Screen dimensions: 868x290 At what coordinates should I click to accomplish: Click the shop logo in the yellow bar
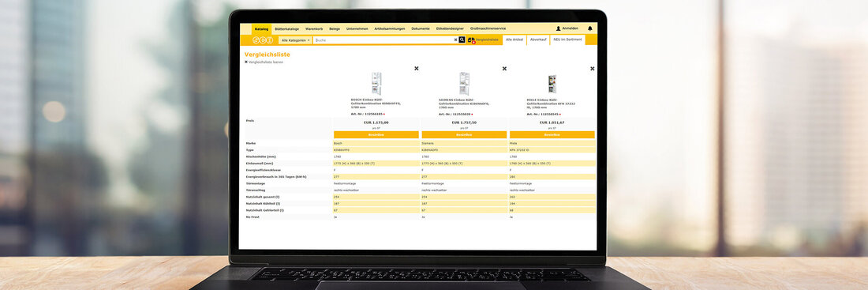click(263, 40)
